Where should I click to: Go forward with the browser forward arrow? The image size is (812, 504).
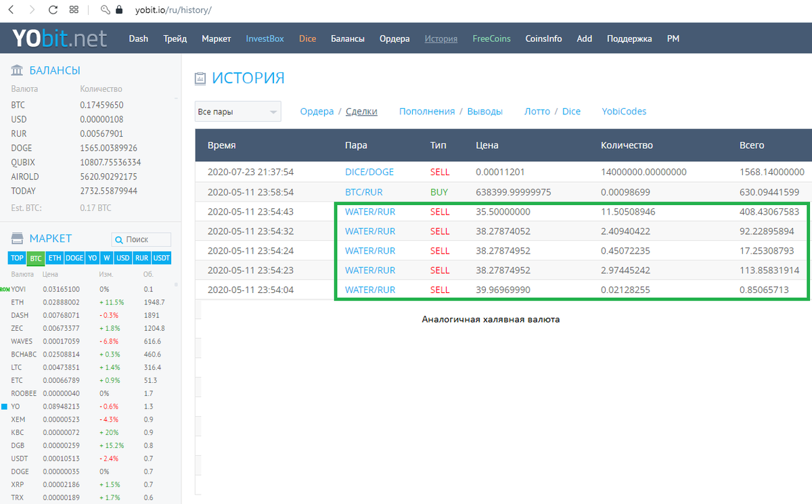[32, 10]
